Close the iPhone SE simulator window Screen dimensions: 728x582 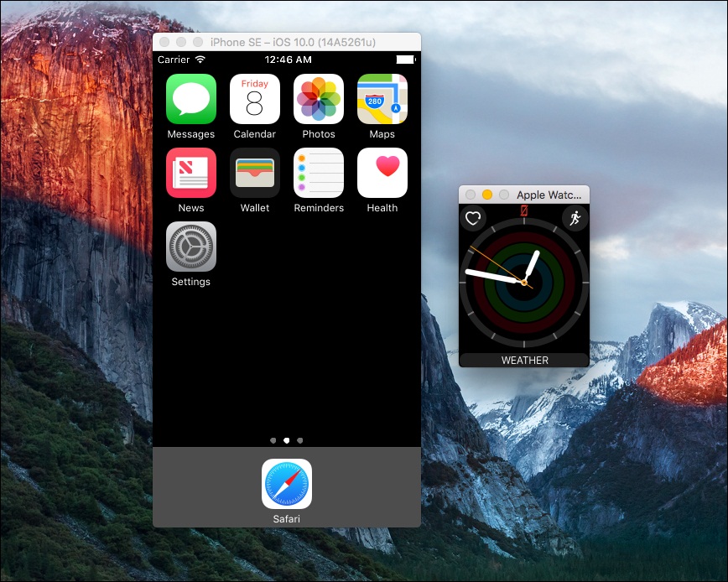(x=164, y=42)
